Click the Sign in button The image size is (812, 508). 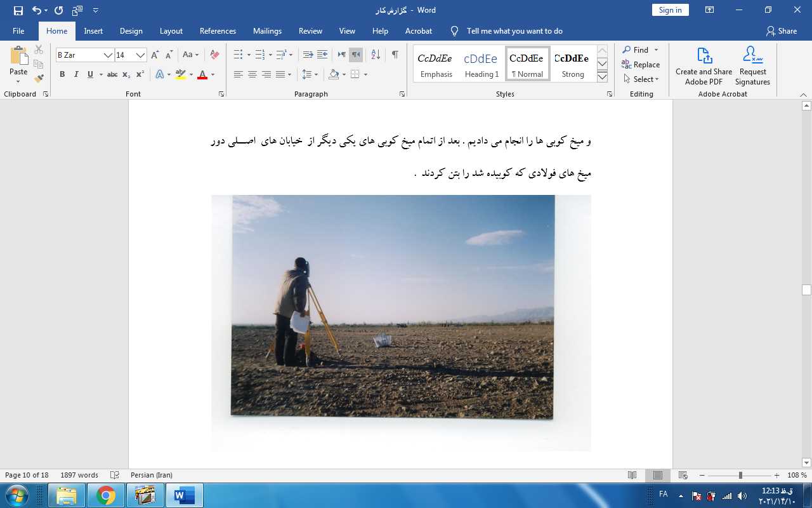[670, 10]
